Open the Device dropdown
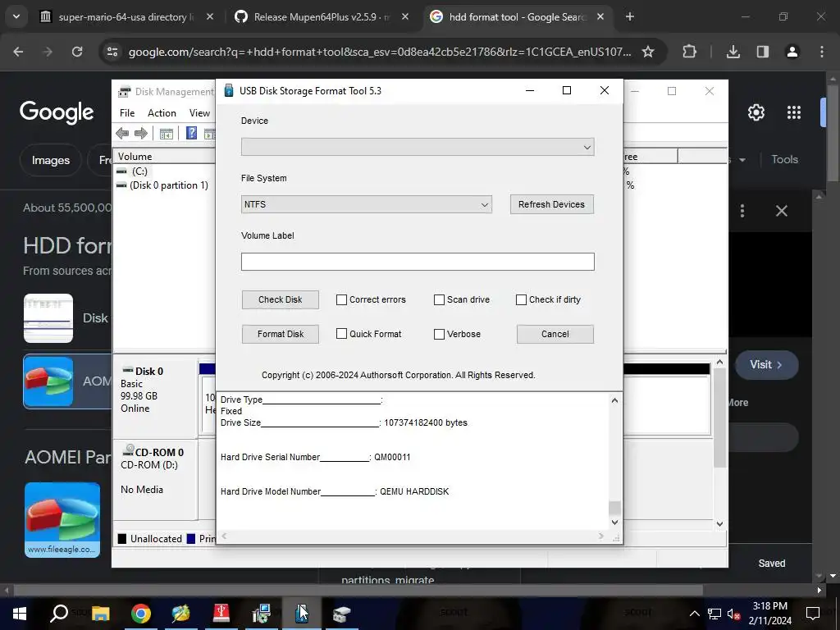 click(x=418, y=147)
